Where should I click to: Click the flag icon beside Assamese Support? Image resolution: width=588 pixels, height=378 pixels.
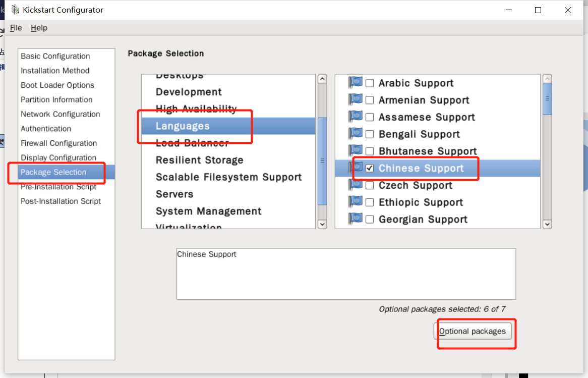356,117
